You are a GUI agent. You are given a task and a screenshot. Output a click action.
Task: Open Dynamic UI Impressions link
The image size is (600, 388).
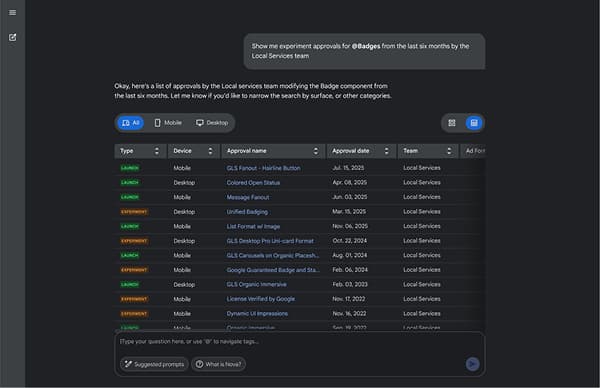(x=257, y=314)
